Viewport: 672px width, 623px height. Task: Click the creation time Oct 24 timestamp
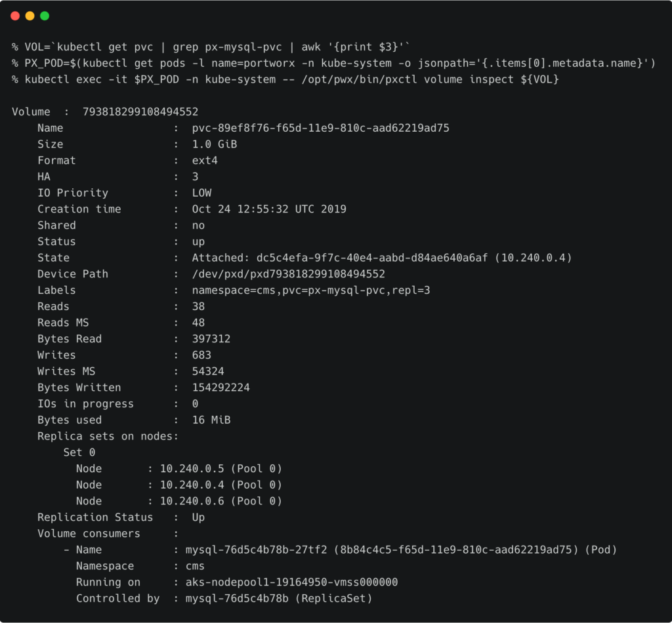[269, 209]
